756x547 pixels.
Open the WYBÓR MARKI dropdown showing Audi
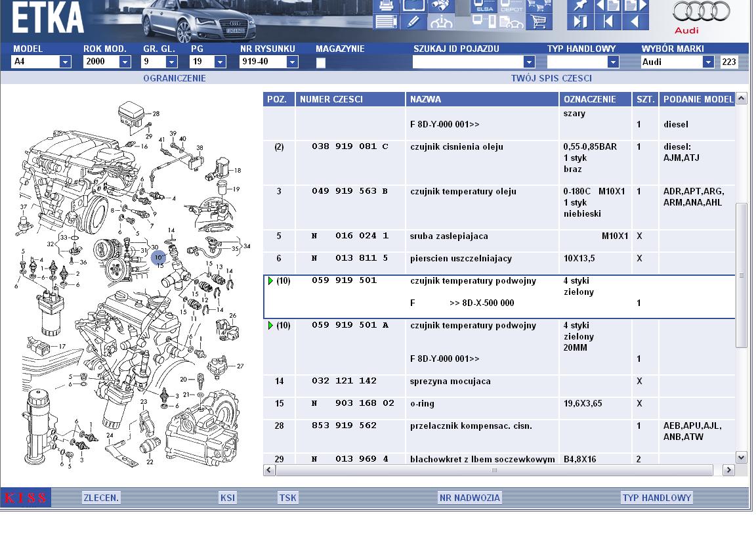(x=708, y=62)
